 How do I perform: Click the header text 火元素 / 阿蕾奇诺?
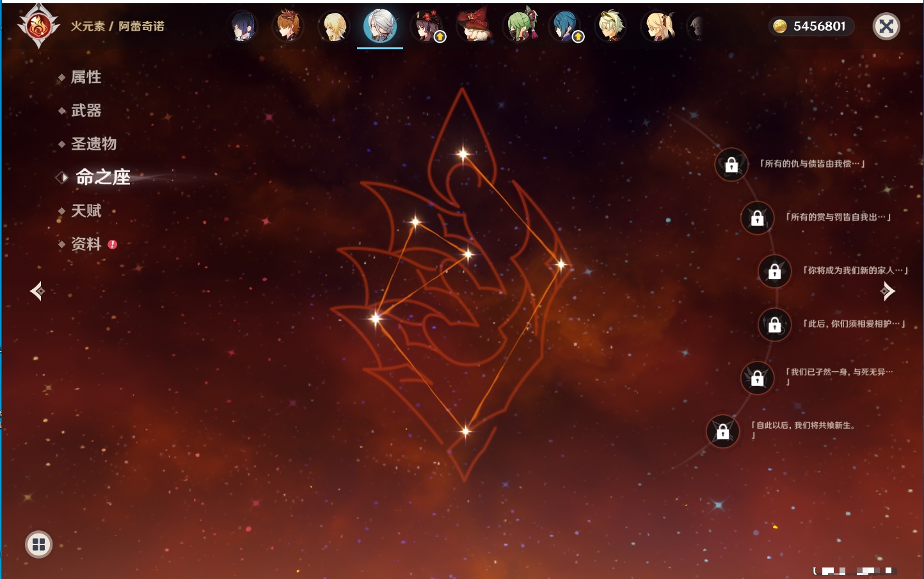click(x=118, y=26)
